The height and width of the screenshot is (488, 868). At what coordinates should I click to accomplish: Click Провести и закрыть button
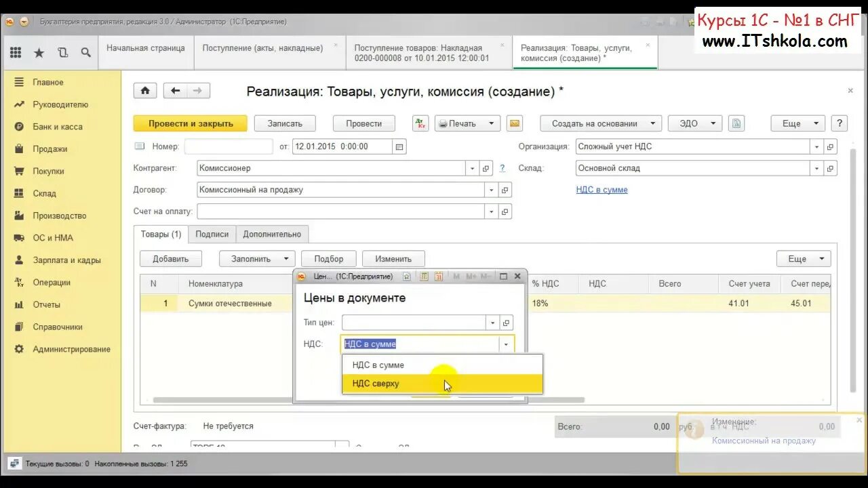tap(191, 123)
